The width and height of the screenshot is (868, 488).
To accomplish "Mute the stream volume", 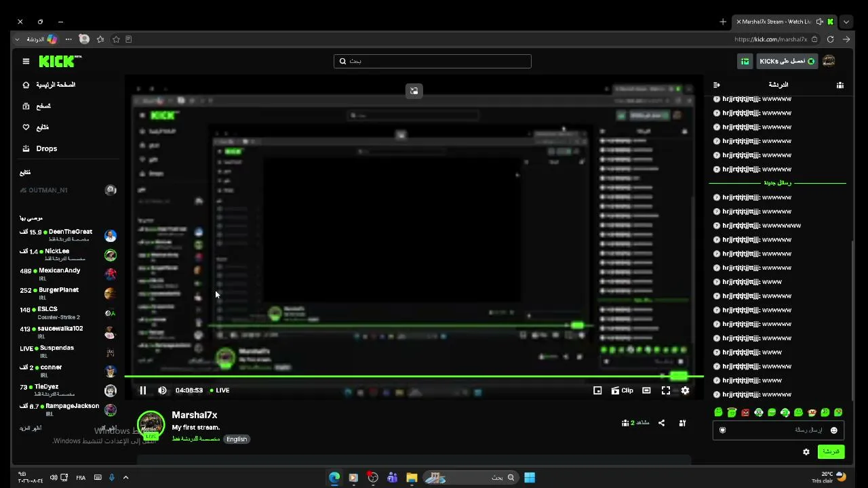I will pos(162,390).
